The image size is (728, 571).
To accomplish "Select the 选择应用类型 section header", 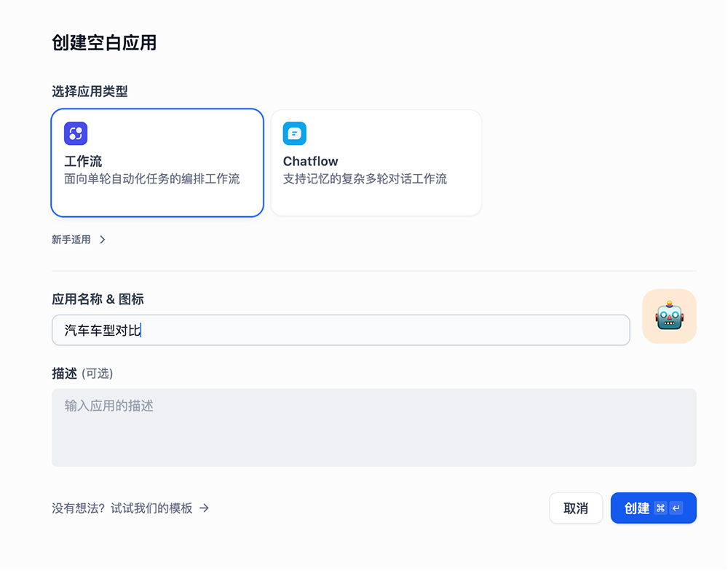I will (x=82, y=91).
